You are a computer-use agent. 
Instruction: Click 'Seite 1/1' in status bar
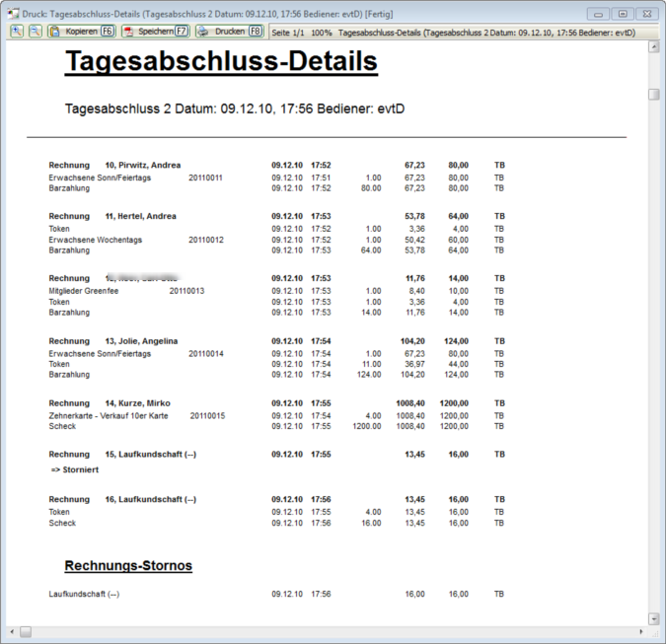(x=288, y=33)
